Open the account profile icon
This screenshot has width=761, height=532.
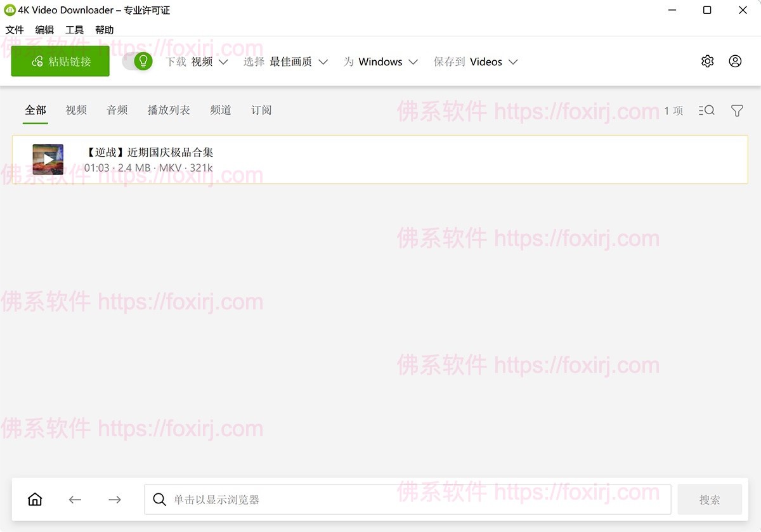point(735,61)
